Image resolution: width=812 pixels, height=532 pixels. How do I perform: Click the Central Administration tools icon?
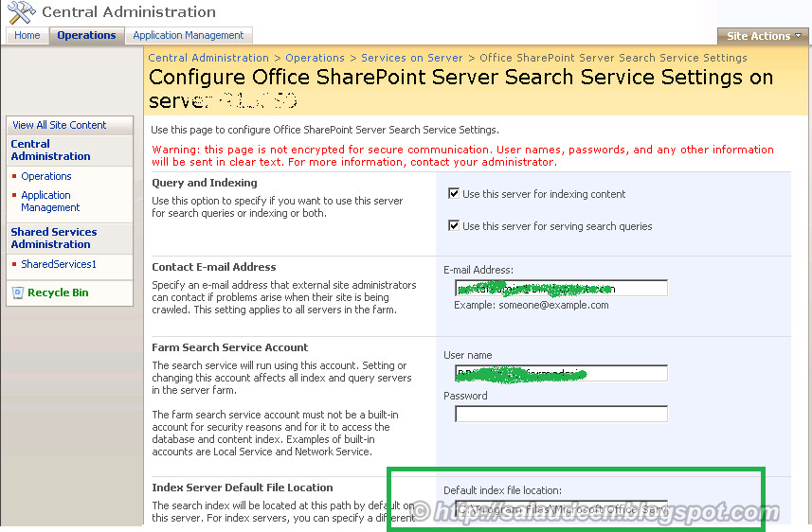[x=21, y=12]
